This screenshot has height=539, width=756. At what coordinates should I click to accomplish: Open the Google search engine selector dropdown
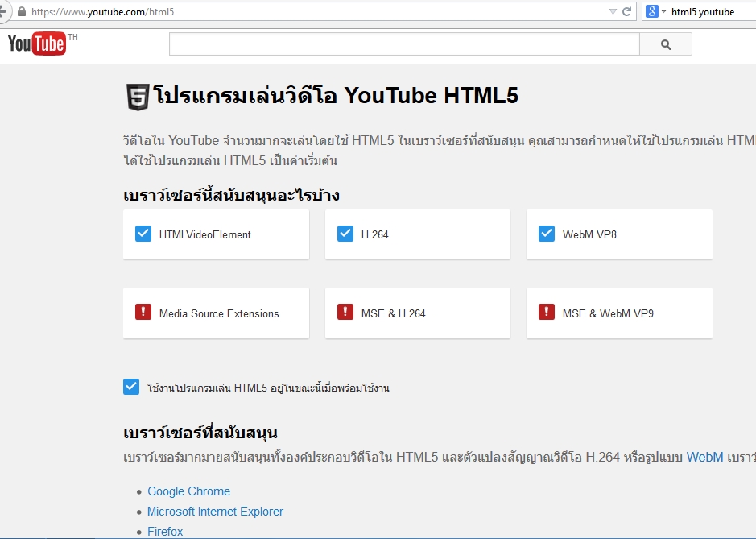pyautogui.click(x=664, y=11)
